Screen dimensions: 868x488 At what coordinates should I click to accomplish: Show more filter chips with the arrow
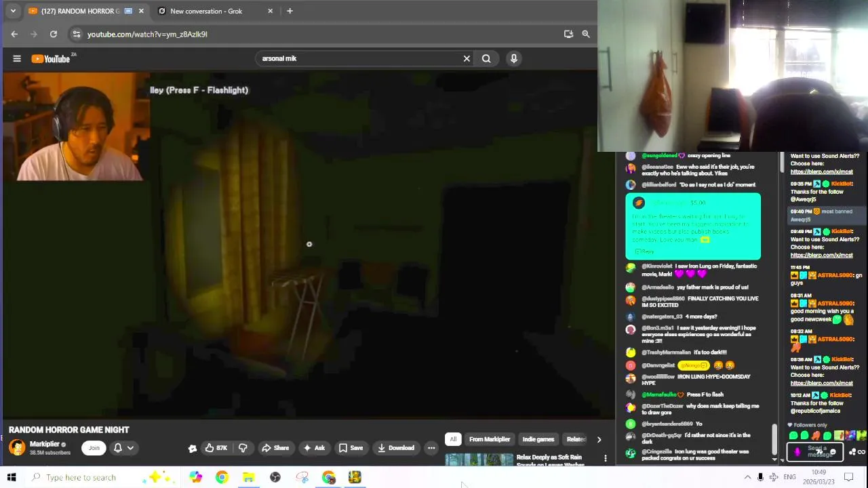tap(599, 439)
